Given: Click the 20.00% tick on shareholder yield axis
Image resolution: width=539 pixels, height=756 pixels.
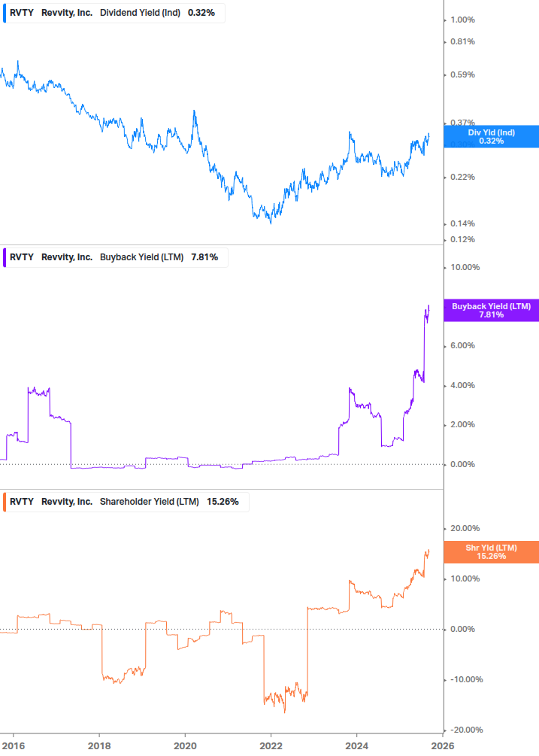Looking at the screenshot, I should click(x=465, y=528).
